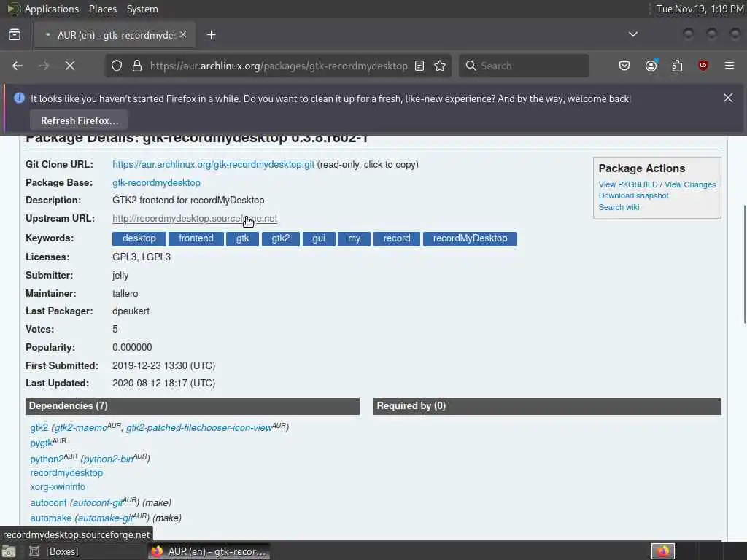Open the View PKGBUILD link
The height and width of the screenshot is (560, 747).
(x=628, y=184)
